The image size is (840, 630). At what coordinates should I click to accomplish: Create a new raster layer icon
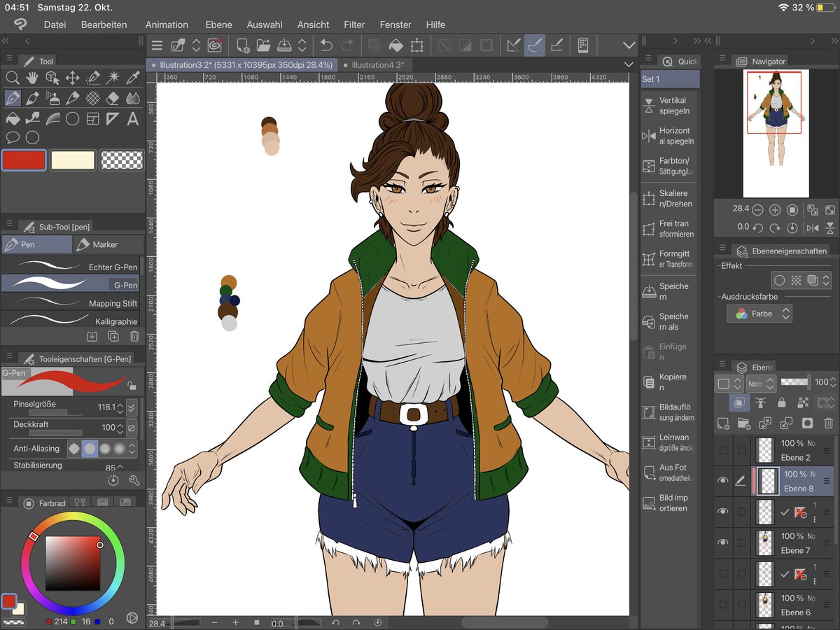724,423
